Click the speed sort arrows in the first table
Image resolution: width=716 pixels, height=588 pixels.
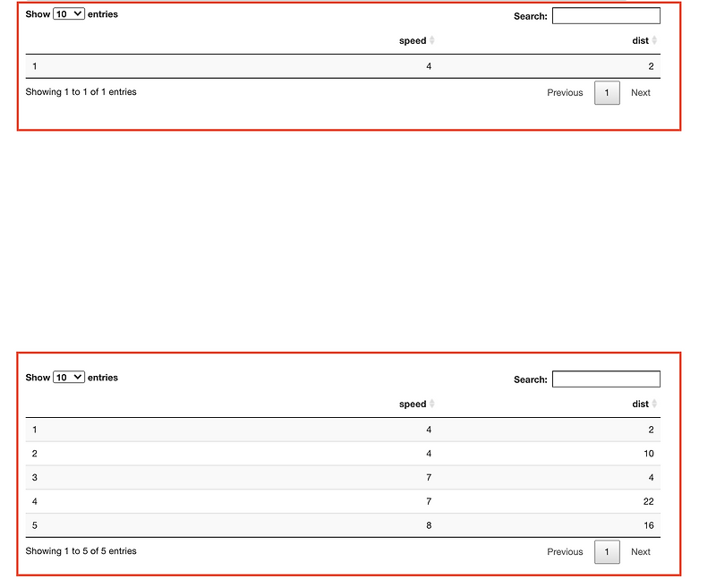(x=430, y=40)
